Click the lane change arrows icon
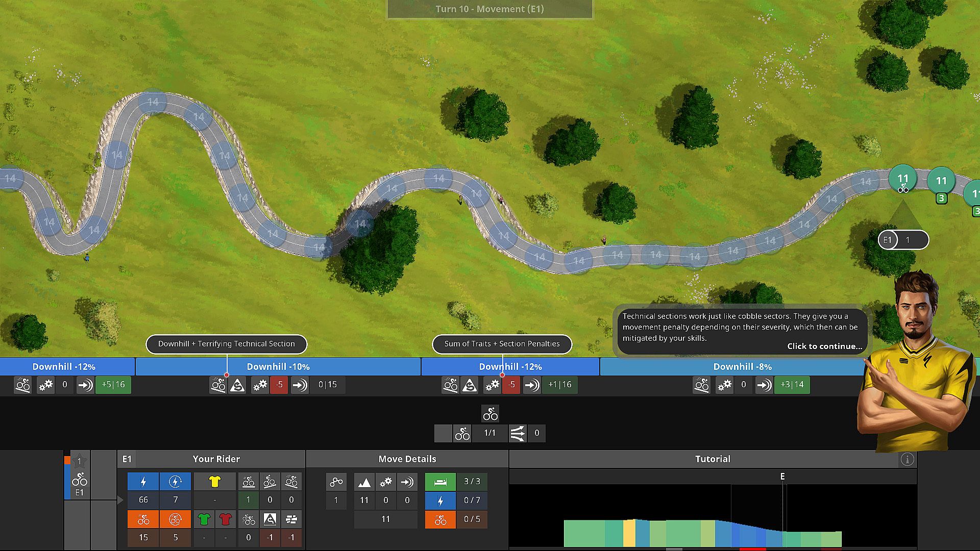This screenshot has width=980, height=551. point(518,433)
